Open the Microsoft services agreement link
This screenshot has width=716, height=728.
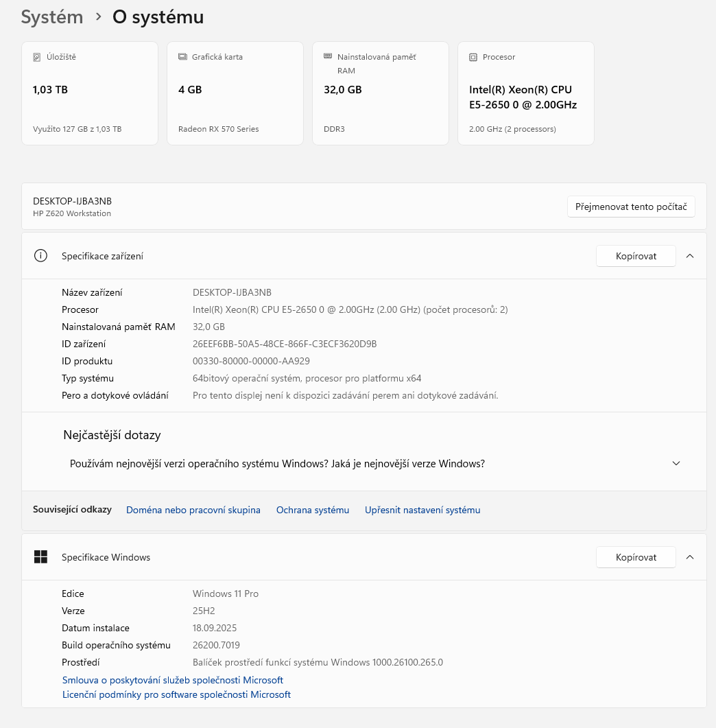coord(173,680)
